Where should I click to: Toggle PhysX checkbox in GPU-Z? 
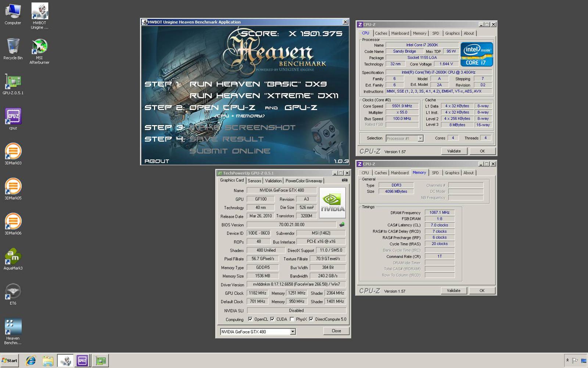292,319
